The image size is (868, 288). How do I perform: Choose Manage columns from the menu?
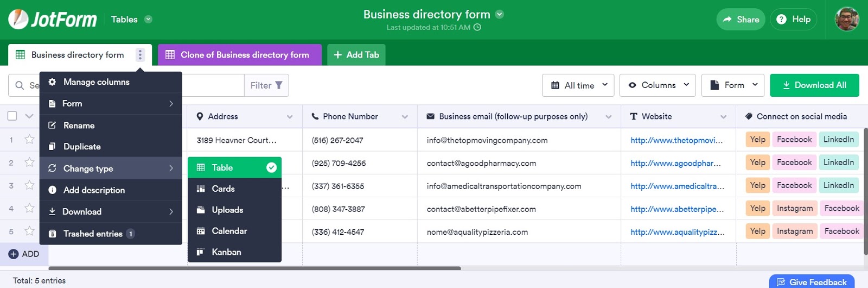[x=96, y=82]
